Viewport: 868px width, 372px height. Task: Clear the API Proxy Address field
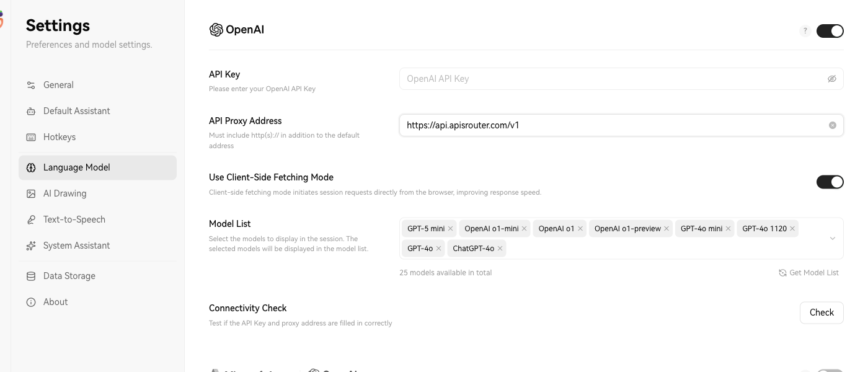[x=833, y=125]
